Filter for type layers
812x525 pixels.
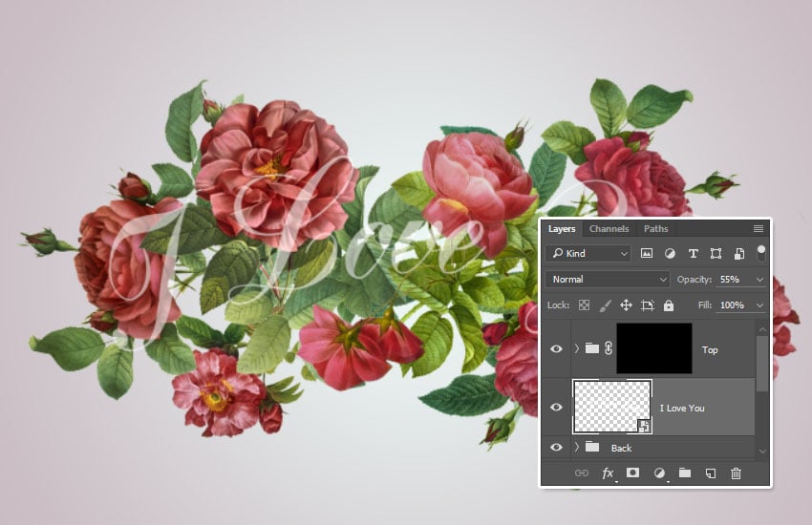(x=693, y=253)
